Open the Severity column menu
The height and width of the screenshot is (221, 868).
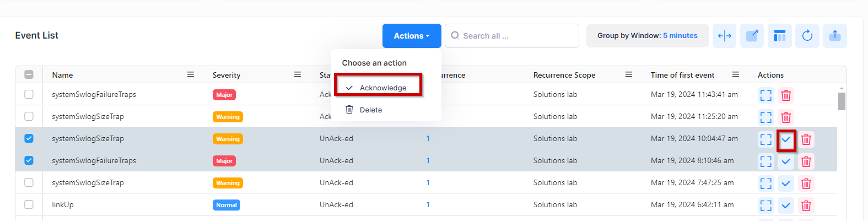click(x=298, y=74)
